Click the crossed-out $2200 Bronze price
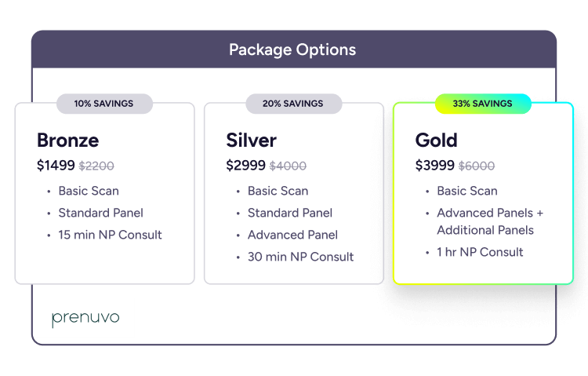Viewport: 588px width, 376px height. pos(96,166)
